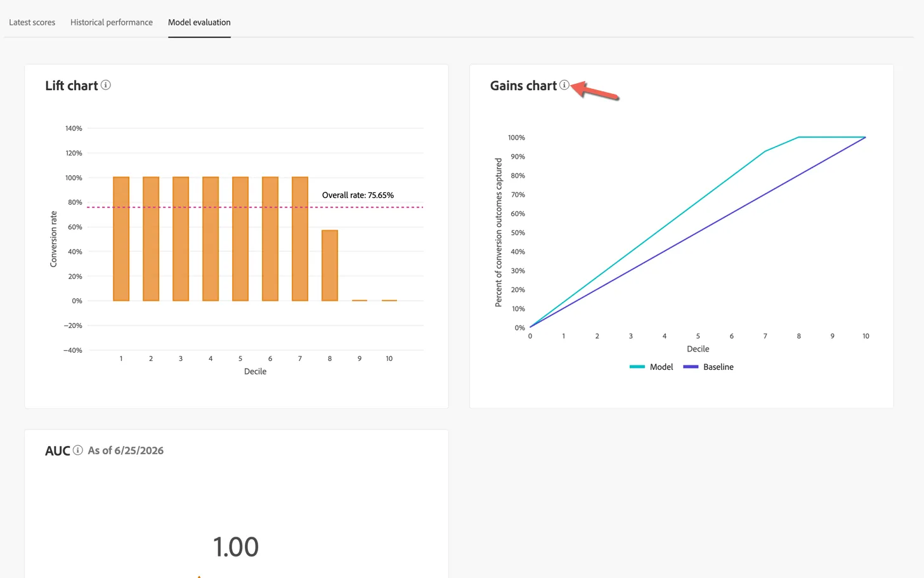Click the decile 8 bar in Lift chart

coord(330,265)
